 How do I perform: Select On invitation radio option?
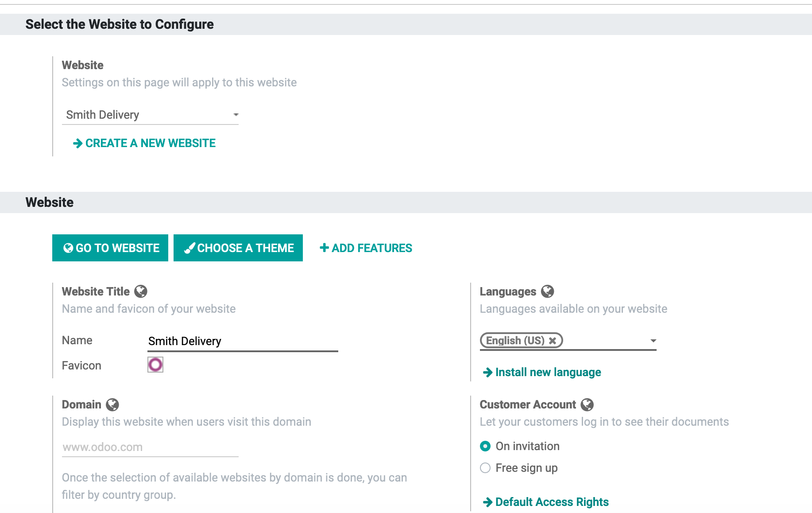(x=485, y=446)
